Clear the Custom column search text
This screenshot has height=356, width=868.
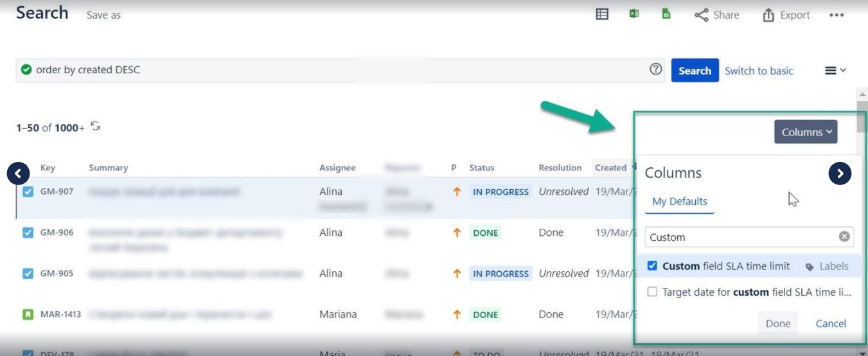point(844,236)
